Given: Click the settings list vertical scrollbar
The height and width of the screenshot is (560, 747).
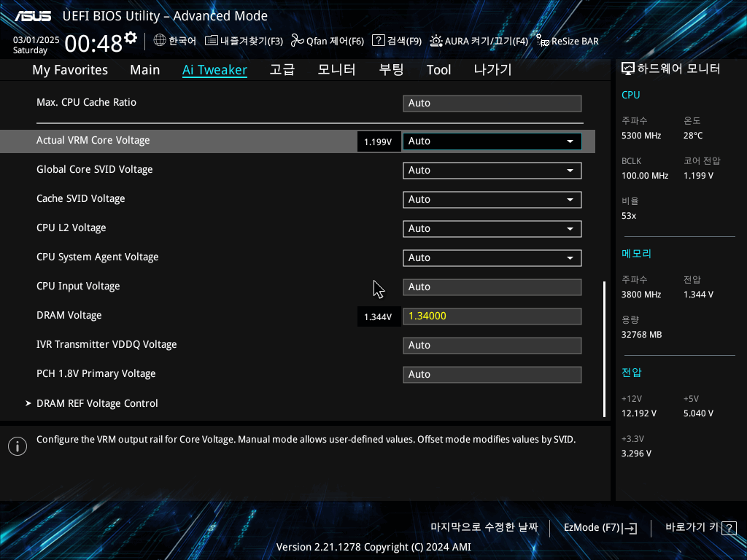Looking at the screenshot, I should click(604, 349).
